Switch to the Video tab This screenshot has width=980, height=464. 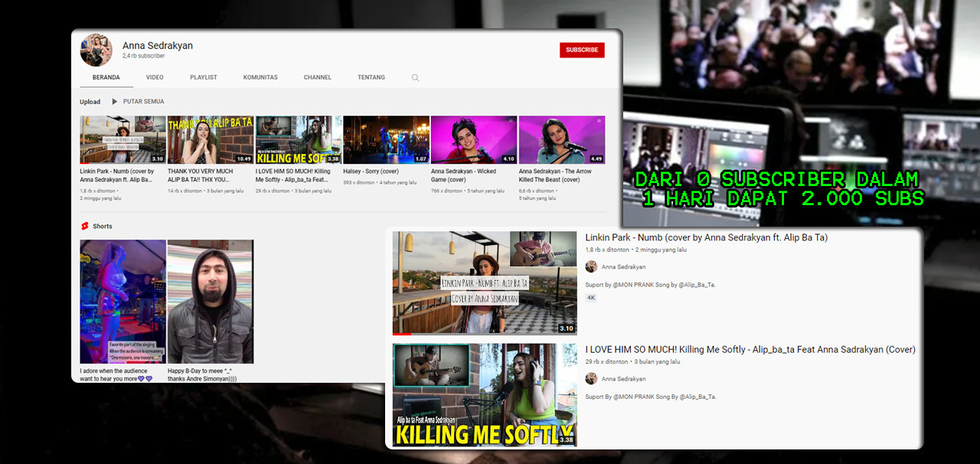tap(155, 77)
